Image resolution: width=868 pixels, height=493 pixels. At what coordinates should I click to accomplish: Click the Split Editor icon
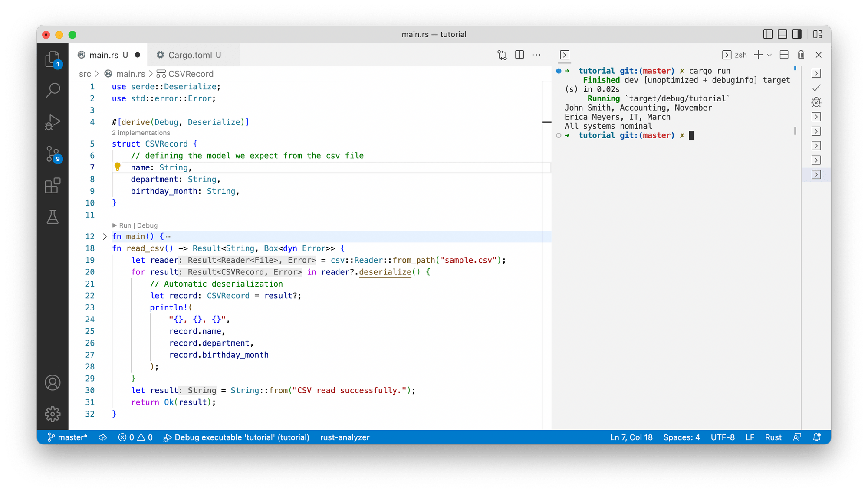click(x=519, y=55)
